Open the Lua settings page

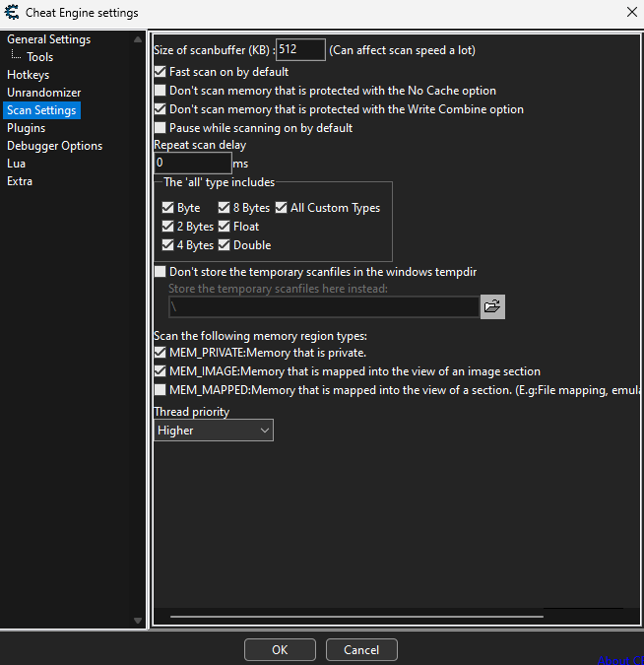coord(16,164)
